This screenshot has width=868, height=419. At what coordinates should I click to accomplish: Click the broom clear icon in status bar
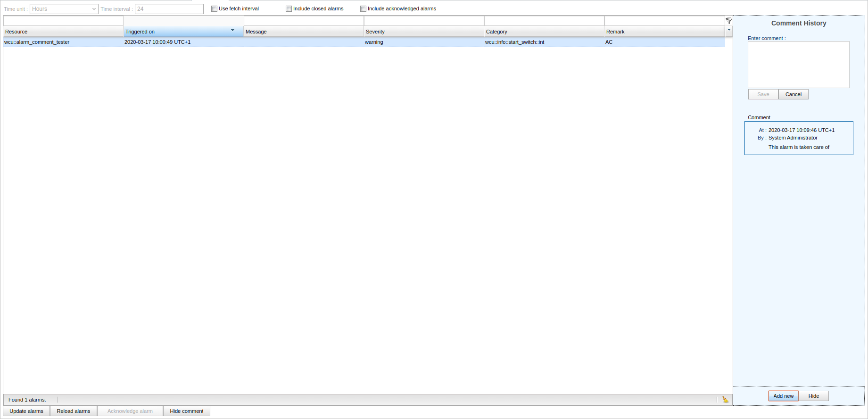[725, 400]
